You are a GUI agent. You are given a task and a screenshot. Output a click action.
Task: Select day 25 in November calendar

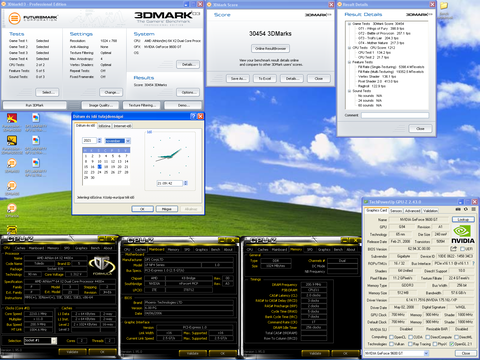(x=106, y=172)
